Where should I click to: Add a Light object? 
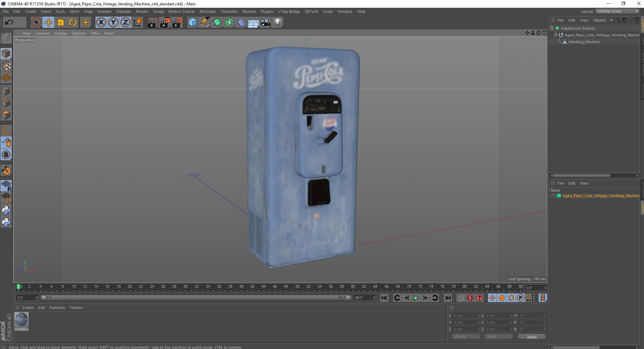[x=277, y=22]
